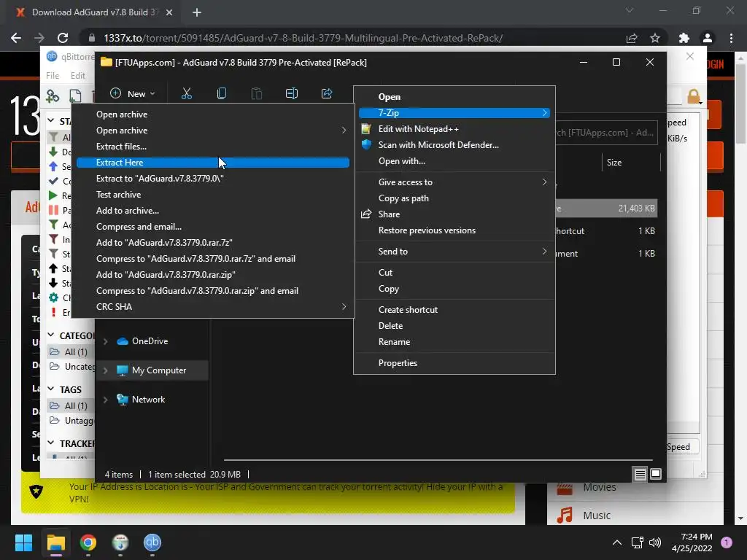
Task: Click the Windows Start button
Action: coord(23,542)
